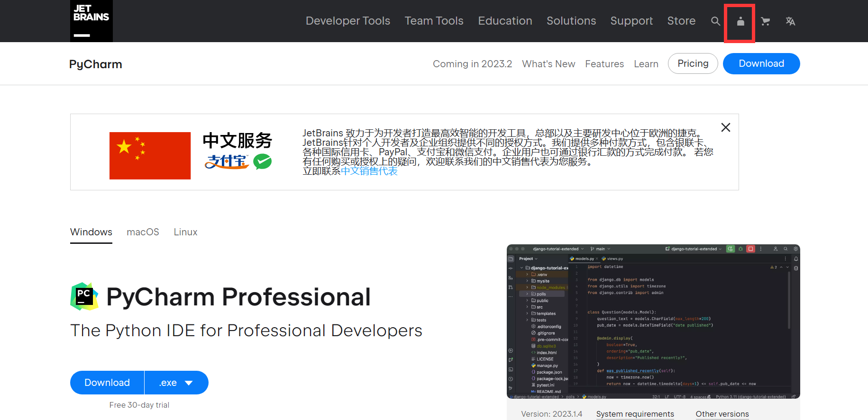This screenshot has width=868, height=420.
Task: Click the Pricing button
Action: coord(693,63)
